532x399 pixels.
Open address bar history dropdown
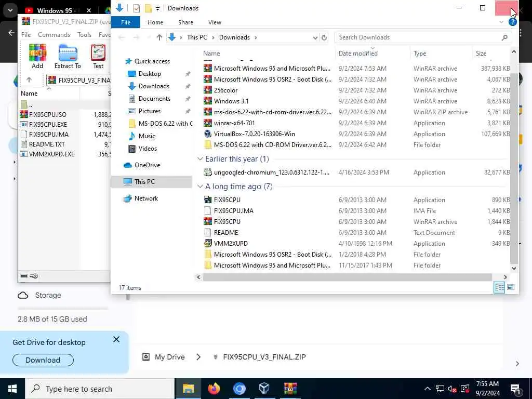(x=315, y=37)
